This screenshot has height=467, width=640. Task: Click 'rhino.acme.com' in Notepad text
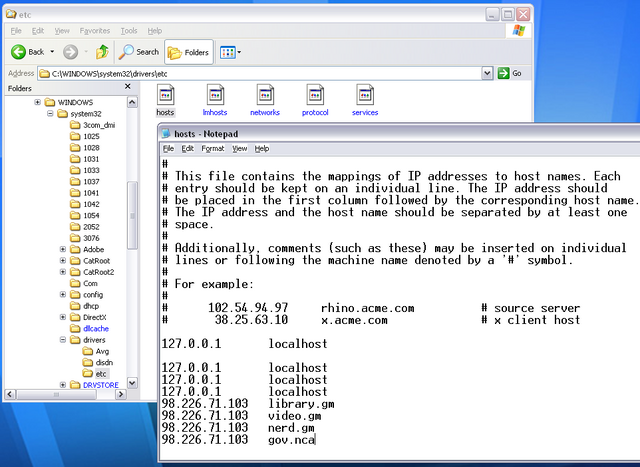(367, 308)
